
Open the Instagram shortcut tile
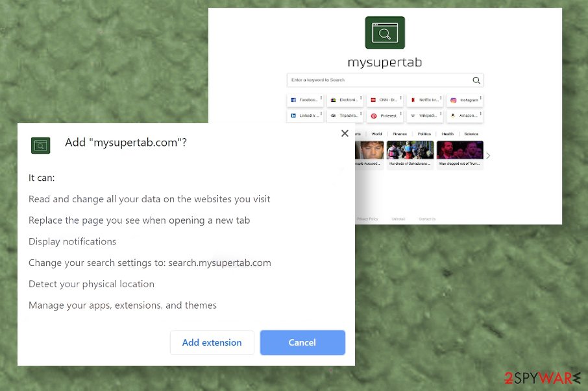tap(464, 100)
